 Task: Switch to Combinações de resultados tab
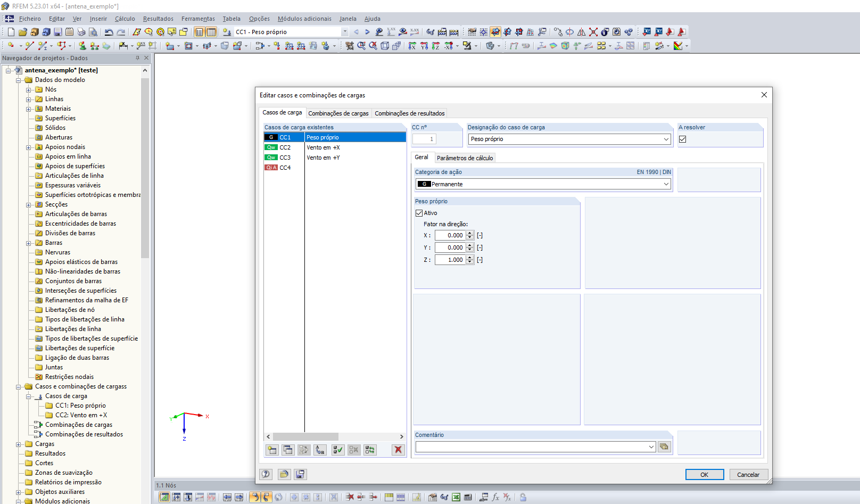coord(410,113)
